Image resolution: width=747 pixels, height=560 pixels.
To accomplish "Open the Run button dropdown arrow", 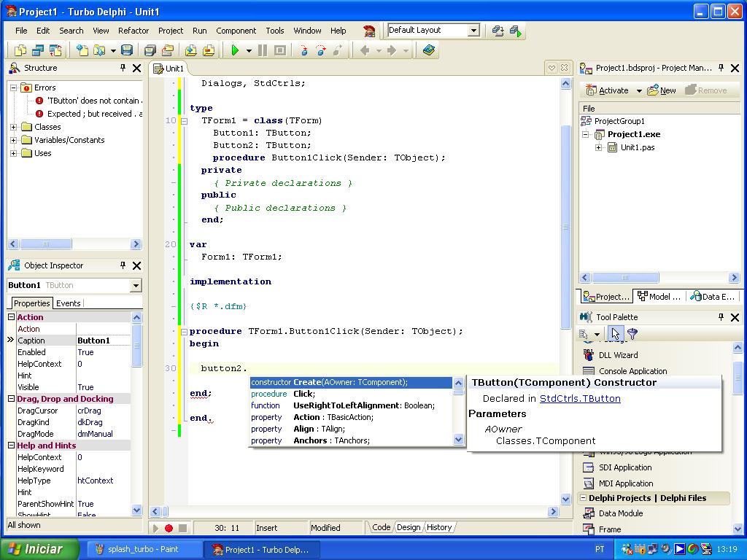I will click(x=249, y=50).
